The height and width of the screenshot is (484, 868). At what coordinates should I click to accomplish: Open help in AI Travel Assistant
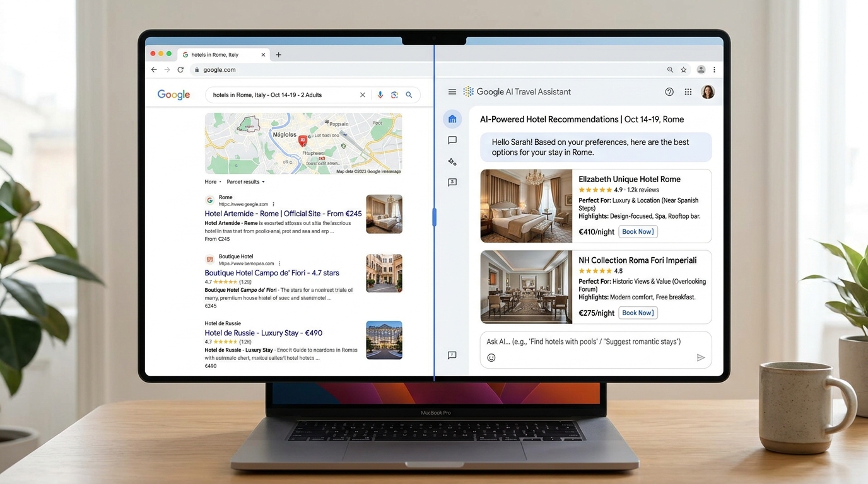click(x=669, y=92)
